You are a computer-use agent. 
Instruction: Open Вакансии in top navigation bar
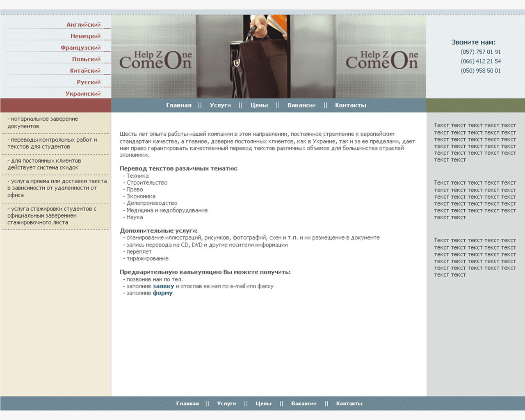tap(301, 105)
